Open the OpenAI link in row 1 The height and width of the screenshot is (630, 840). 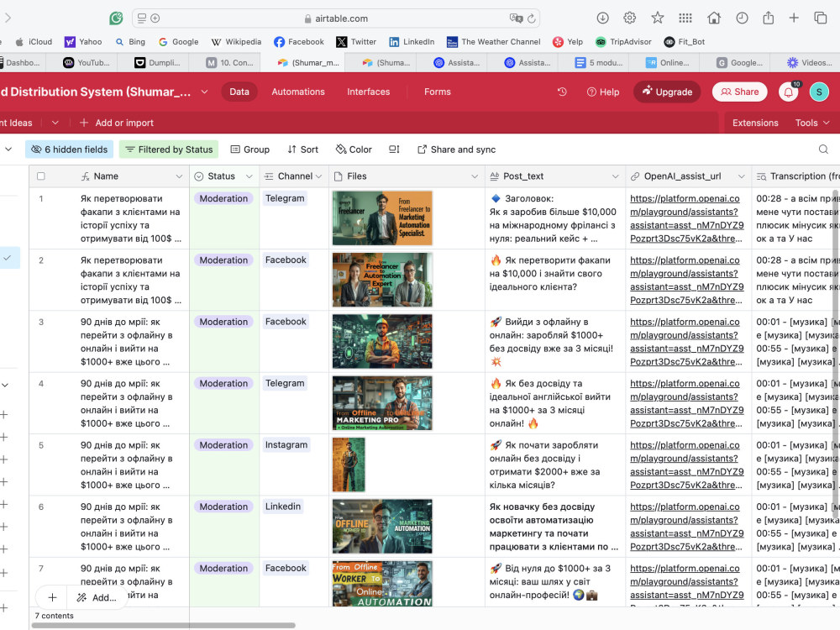click(687, 218)
